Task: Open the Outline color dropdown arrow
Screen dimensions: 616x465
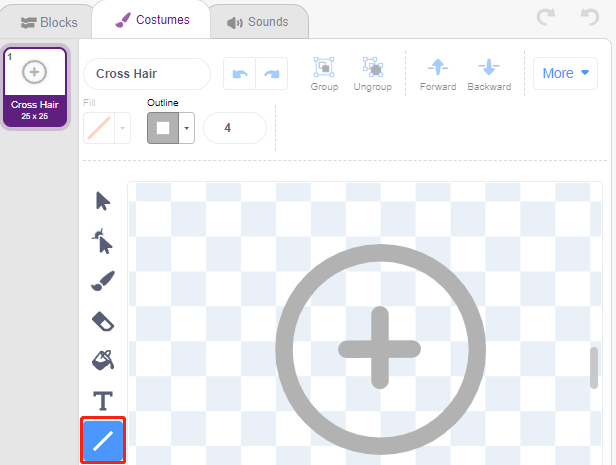Action: coord(187,128)
